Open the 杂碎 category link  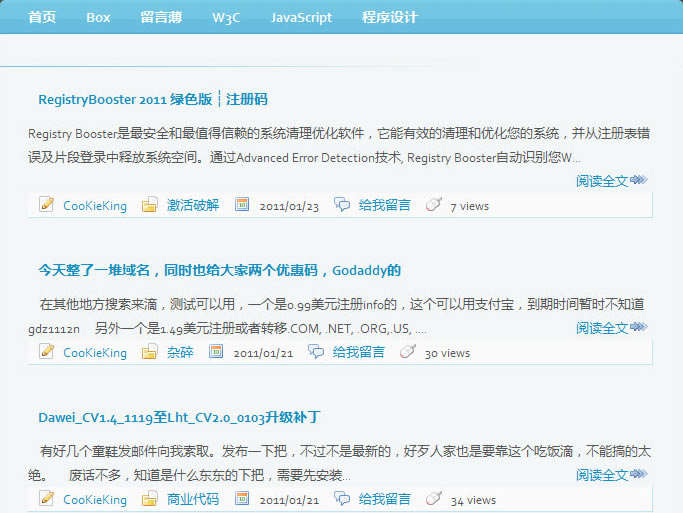[x=180, y=352]
